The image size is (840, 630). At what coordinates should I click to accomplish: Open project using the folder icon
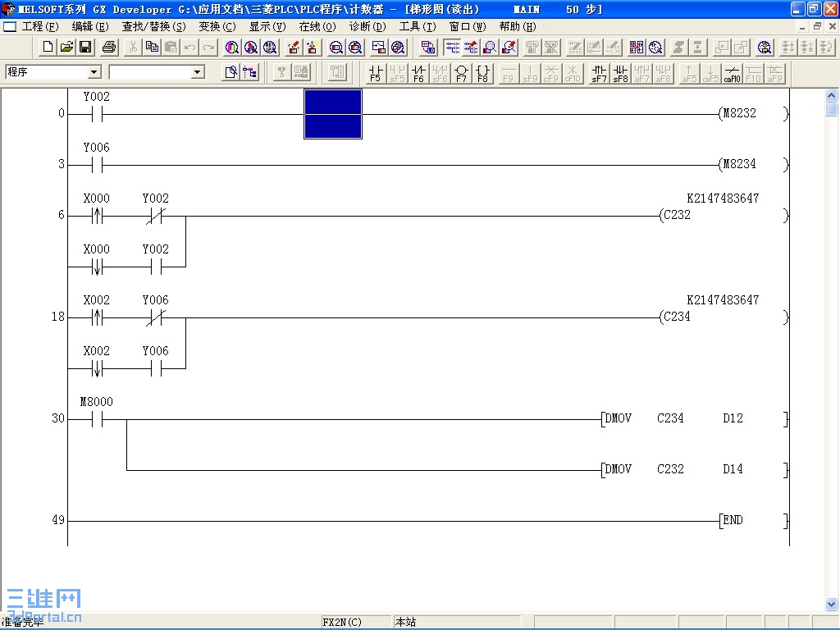tap(67, 47)
